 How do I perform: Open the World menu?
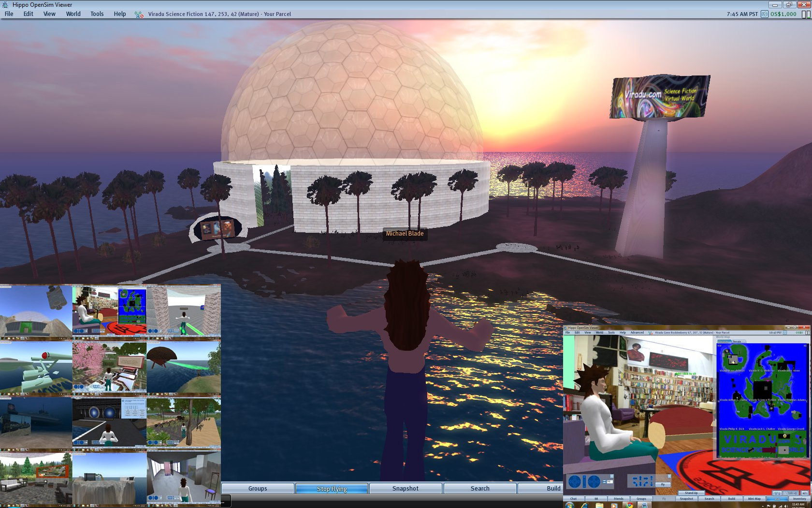tap(73, 14)
